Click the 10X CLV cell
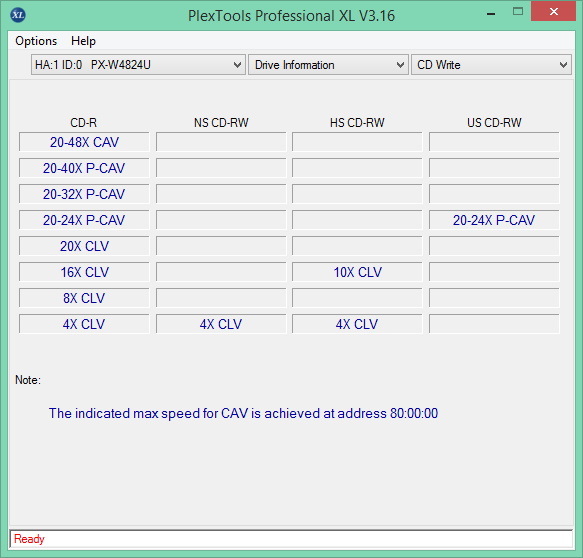583x558 pixels. 357,272
